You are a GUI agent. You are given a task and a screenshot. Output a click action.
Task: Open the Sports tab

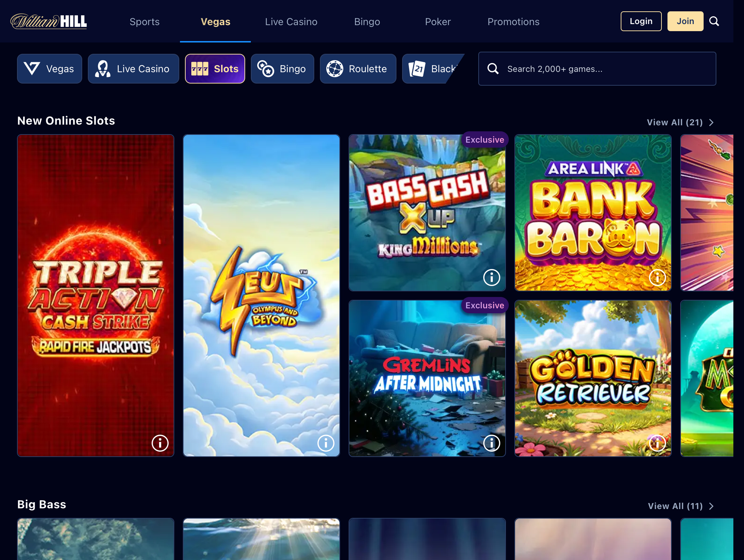145,22
